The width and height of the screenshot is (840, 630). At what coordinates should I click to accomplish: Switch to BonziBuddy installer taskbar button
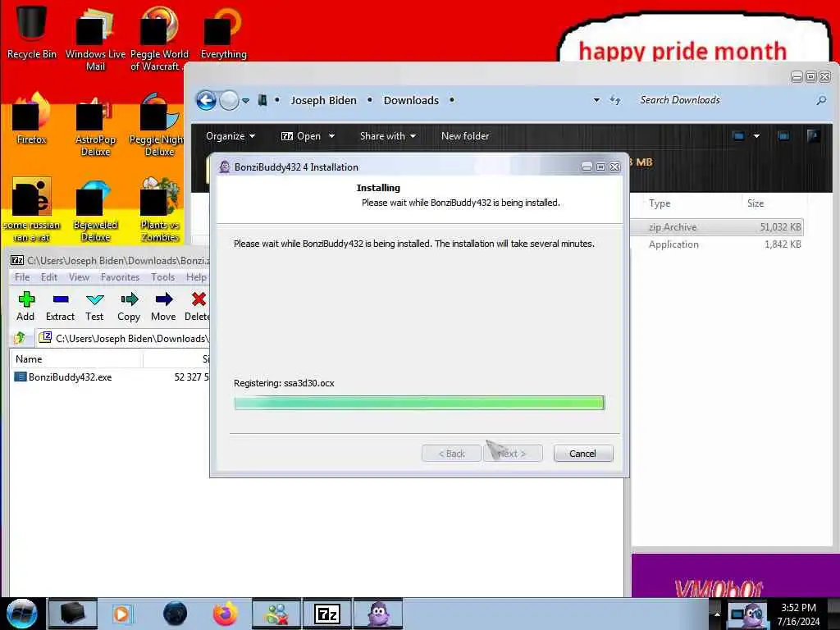point(378,614)
